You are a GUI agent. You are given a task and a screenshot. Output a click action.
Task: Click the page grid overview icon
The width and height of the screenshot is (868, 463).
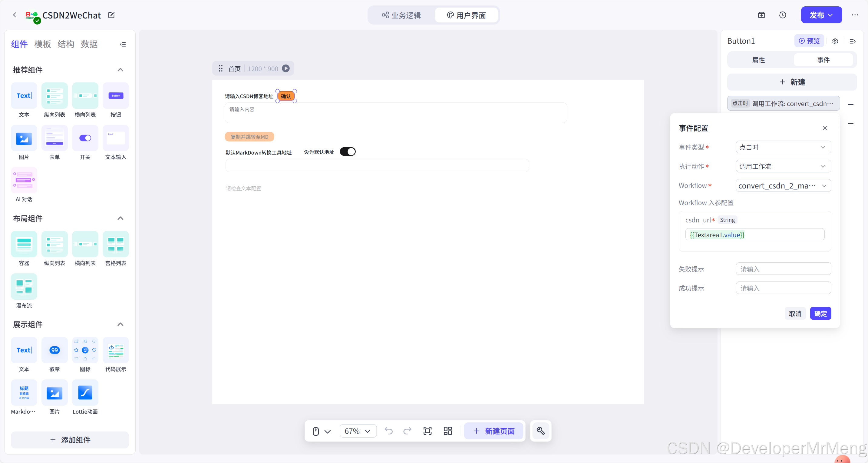pyautogui.click(x=447, y=431)
